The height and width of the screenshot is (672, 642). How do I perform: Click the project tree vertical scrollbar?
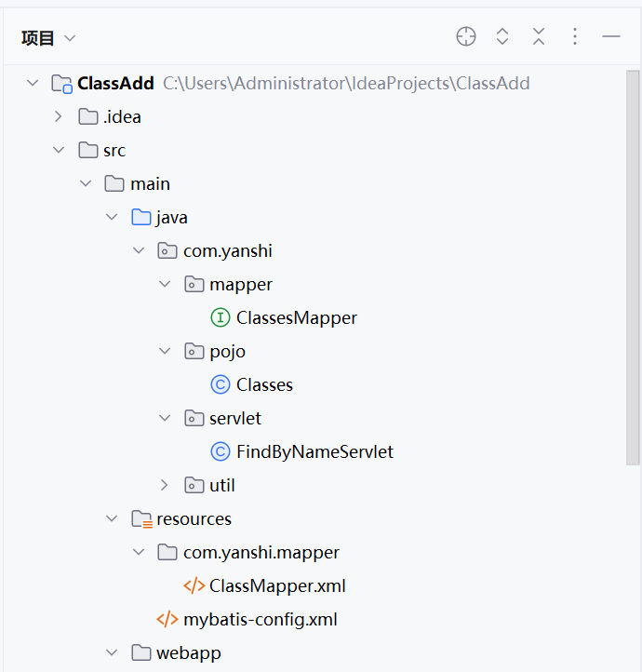[x=634, y=279]
